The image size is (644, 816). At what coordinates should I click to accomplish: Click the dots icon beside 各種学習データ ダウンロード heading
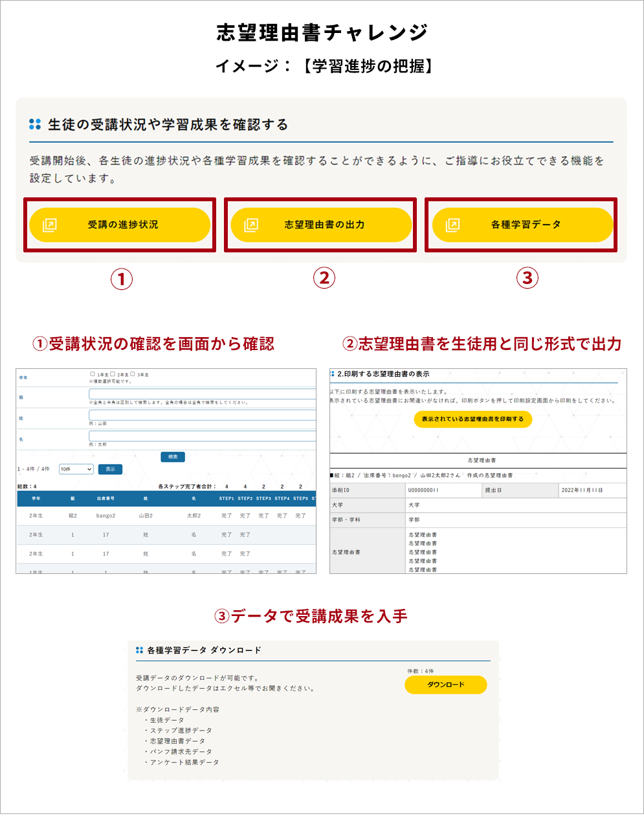point(139,650)
